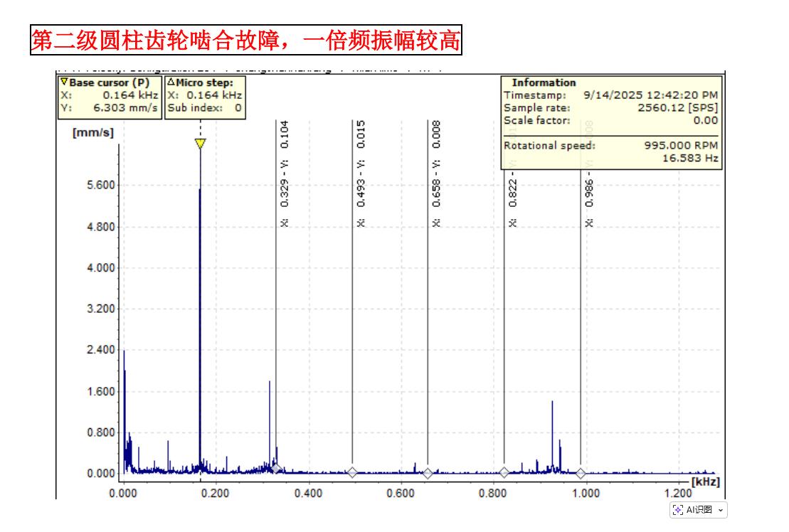Select the harmonic diamond marker at 0.658 kHz
This screenshot has width=789, height=532.
pyautogui.click(x=428, y=473)
